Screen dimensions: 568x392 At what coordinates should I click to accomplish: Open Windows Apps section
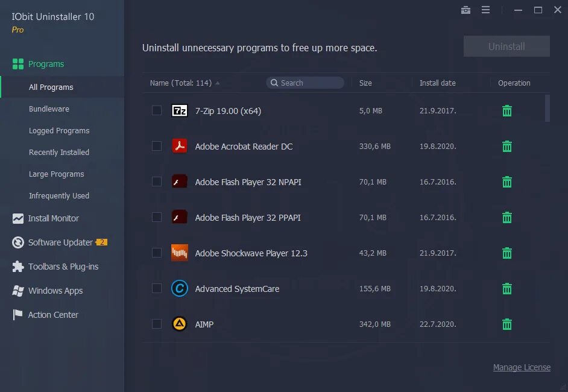55,291
